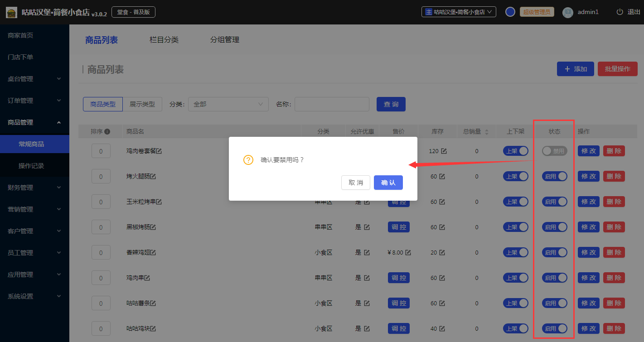
Task: Click the stock edit icon next to 120
Action: coord(444,151)
